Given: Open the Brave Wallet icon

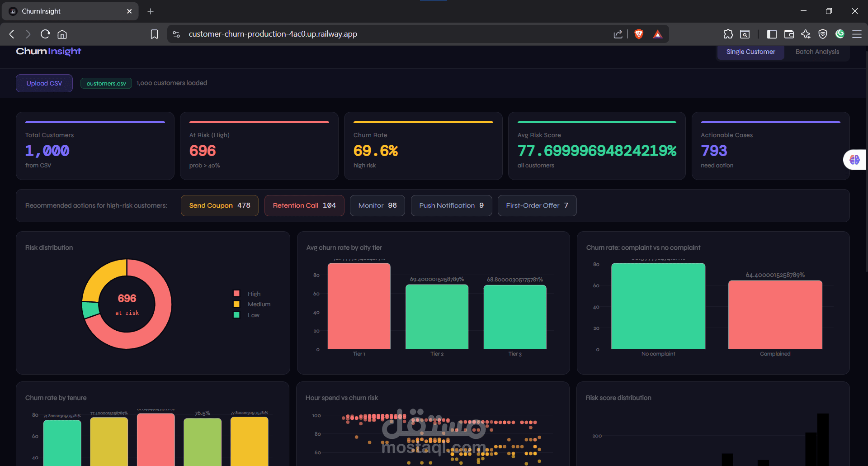Looking at the screenshot, I should (789, 34).
